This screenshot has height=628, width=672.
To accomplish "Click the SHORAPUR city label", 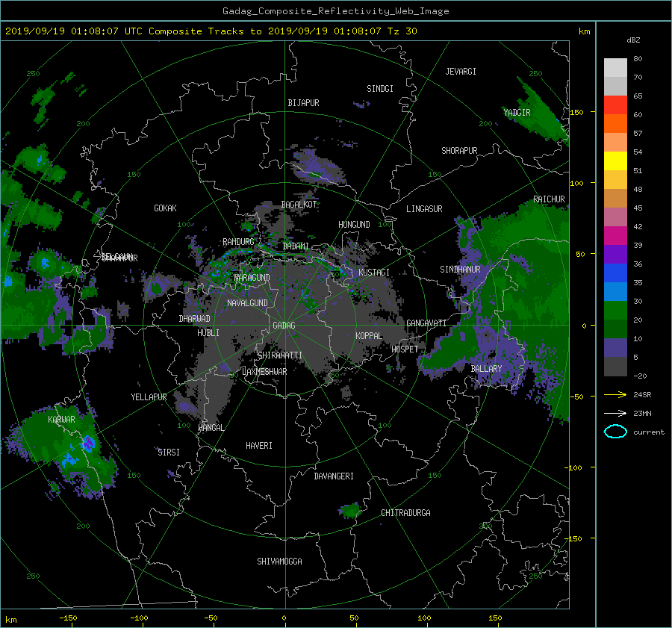I will coord(459,151).
